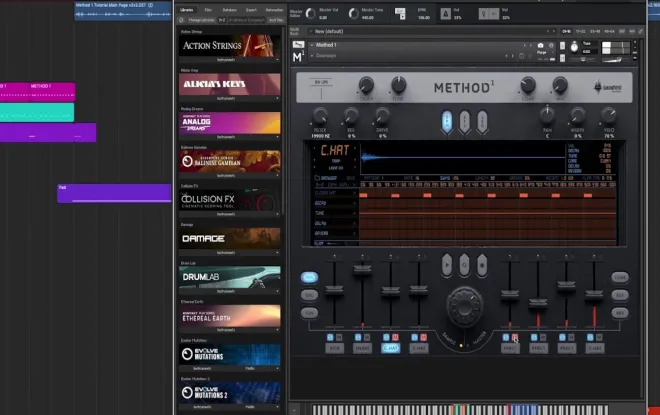Open the snapshot name dropdown below Method 1
Screen dimensions: 660x415
312,56
